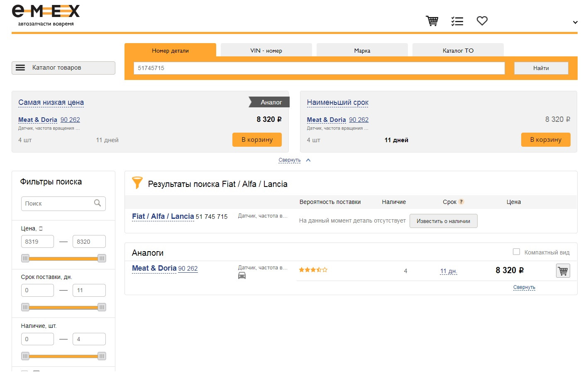Click the minimum Наличие field
This screenshot has width=588, height=378.
pos(37,339)
